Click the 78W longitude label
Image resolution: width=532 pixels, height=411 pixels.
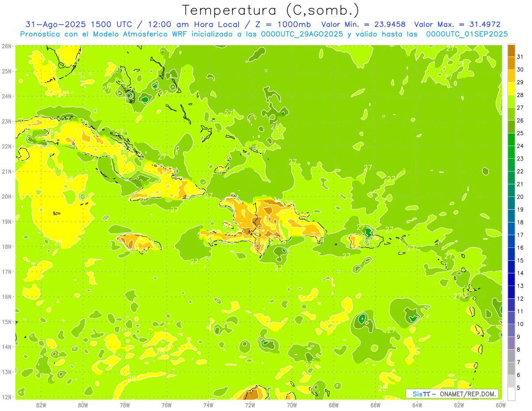tap(125, 405)
